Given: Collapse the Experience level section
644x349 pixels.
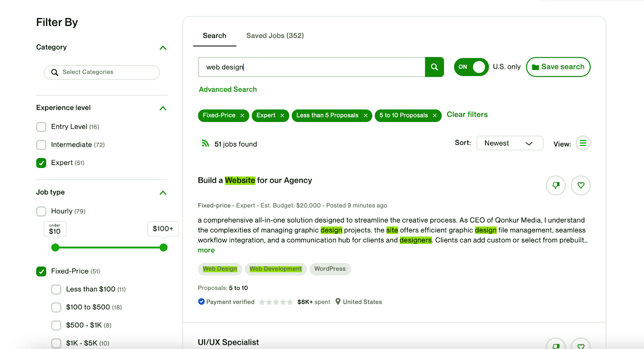Looking at the screenshot, I should coord(163,108).
